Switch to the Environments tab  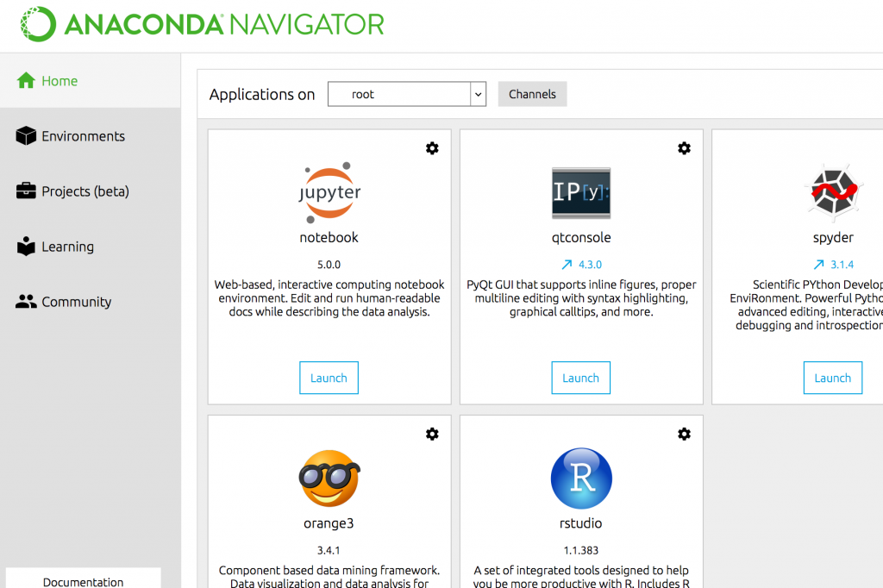pyautogui.click(x=90, y=135)
